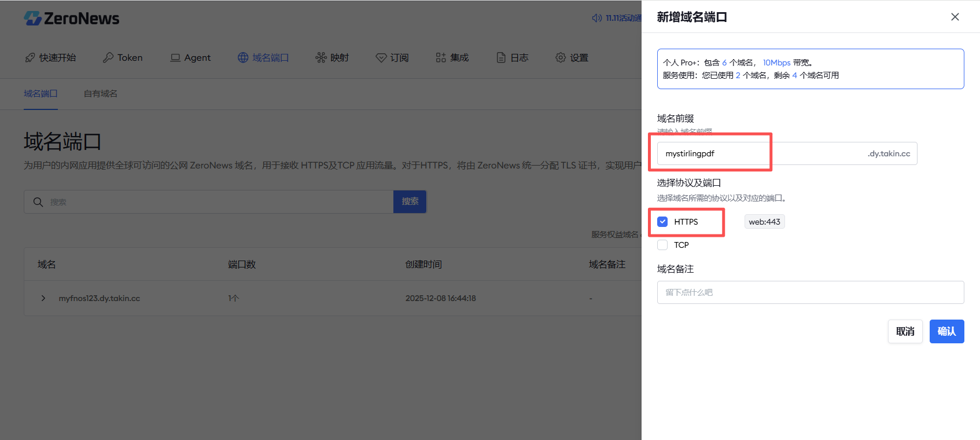Click the gear icon beside 设置

pos(561,58)
